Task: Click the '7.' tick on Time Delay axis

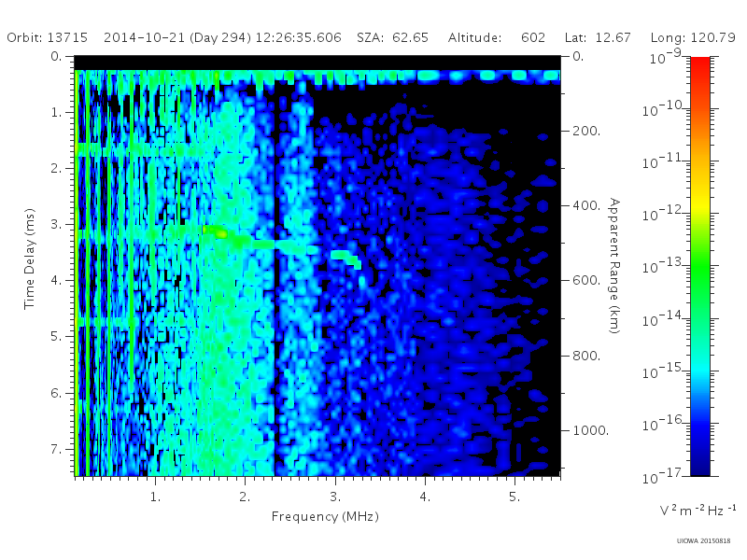Action: 56,449
